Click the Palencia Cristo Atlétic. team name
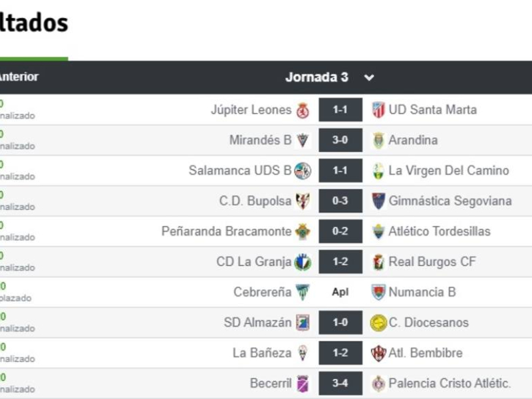 click(x=450, y=383)
